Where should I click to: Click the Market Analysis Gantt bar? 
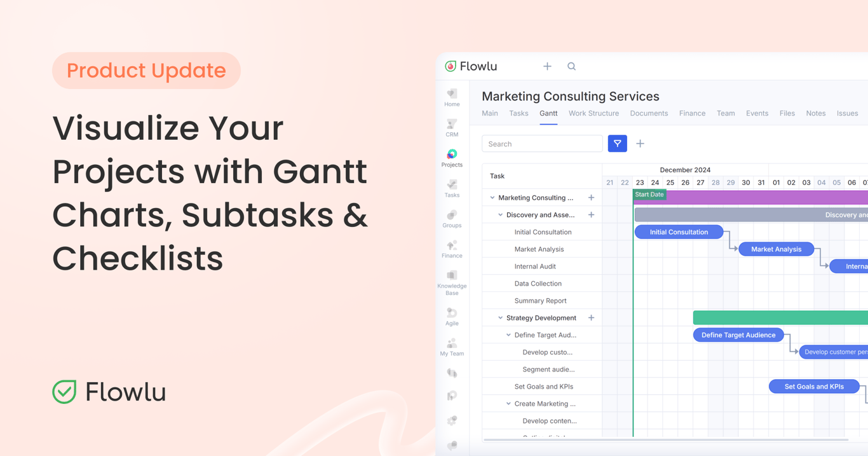click(x=776, y=249)
